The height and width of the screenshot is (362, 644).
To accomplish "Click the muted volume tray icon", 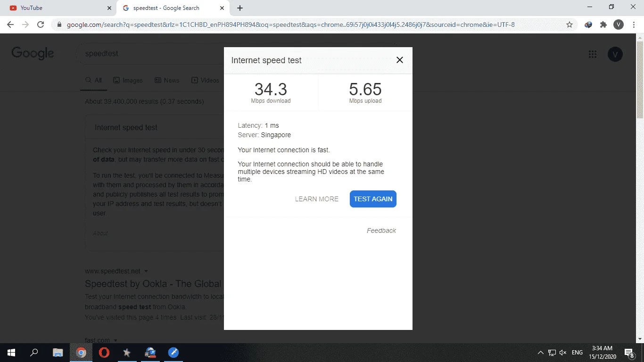I will [x=563, y=353].
